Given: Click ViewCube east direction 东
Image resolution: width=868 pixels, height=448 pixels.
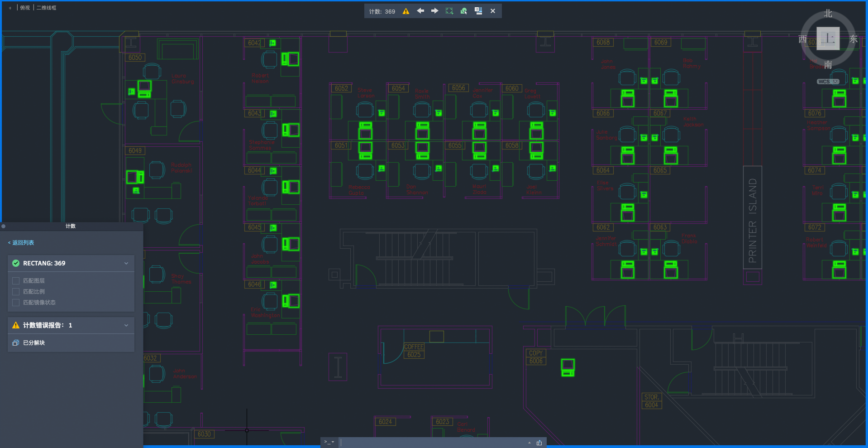Looking at the screenshot, I should [x=854, y=39].
